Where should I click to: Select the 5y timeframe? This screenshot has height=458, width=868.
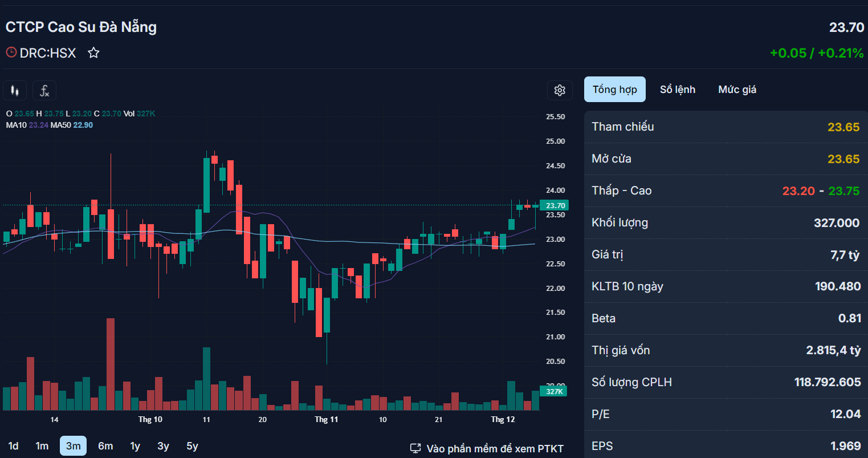pos(193,446)
